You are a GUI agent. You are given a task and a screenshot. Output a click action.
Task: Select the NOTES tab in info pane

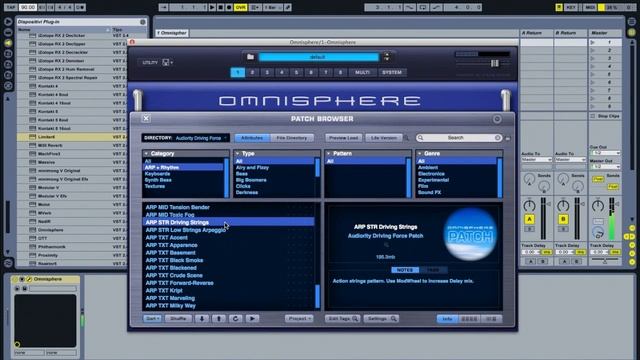tap(404, 270)
